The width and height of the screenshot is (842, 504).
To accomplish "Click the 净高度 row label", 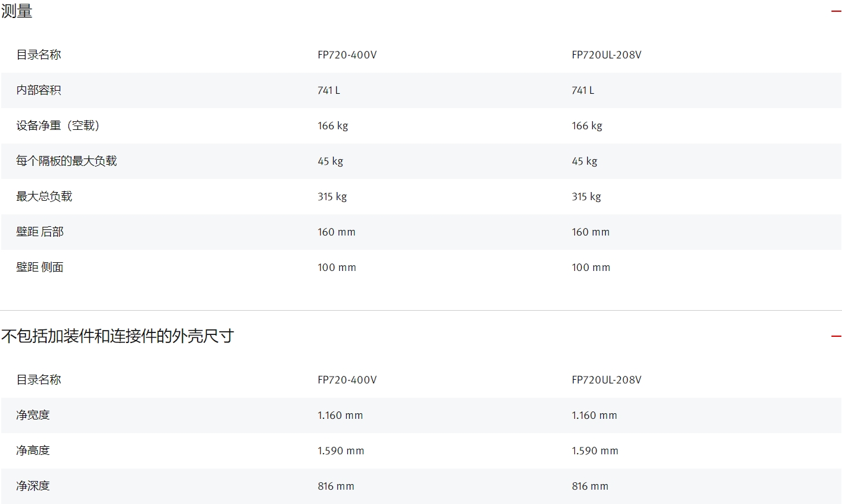I will coord(33,451).
